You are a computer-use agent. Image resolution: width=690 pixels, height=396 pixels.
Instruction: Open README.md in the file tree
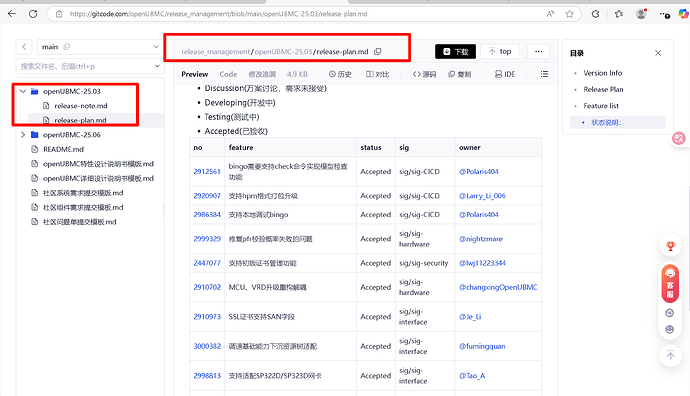tap(63, 149)
